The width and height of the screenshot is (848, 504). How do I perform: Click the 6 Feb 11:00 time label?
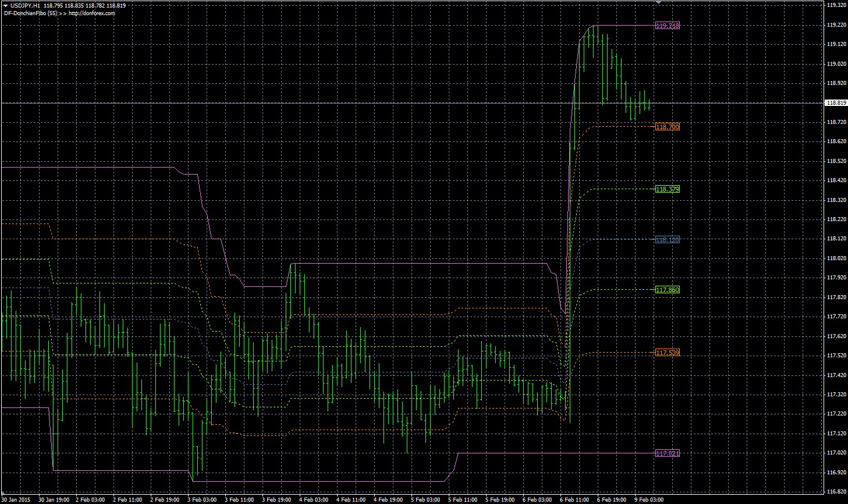pos(574,499)
